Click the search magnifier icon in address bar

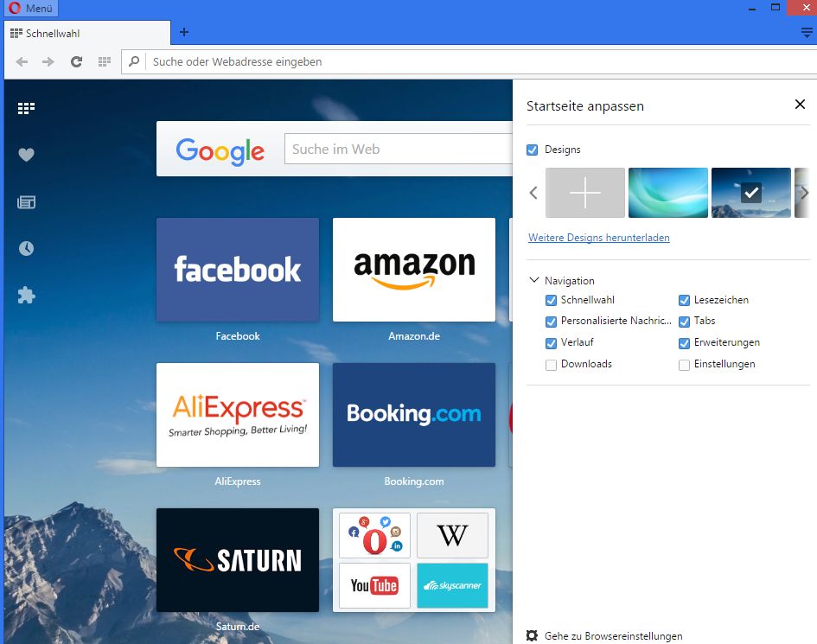[134, 61]
